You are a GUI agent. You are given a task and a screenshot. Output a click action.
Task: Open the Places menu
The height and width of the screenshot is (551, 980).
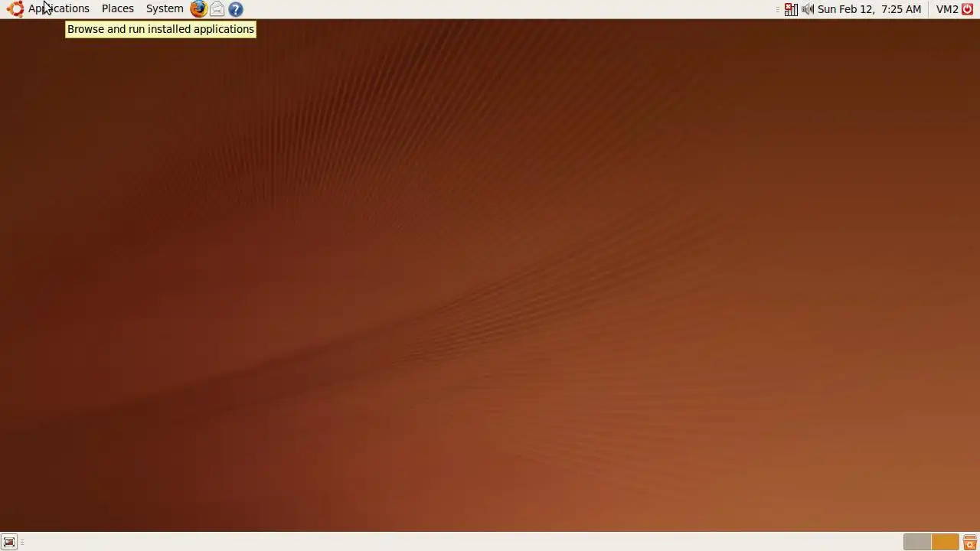click(x=118, y=9)
